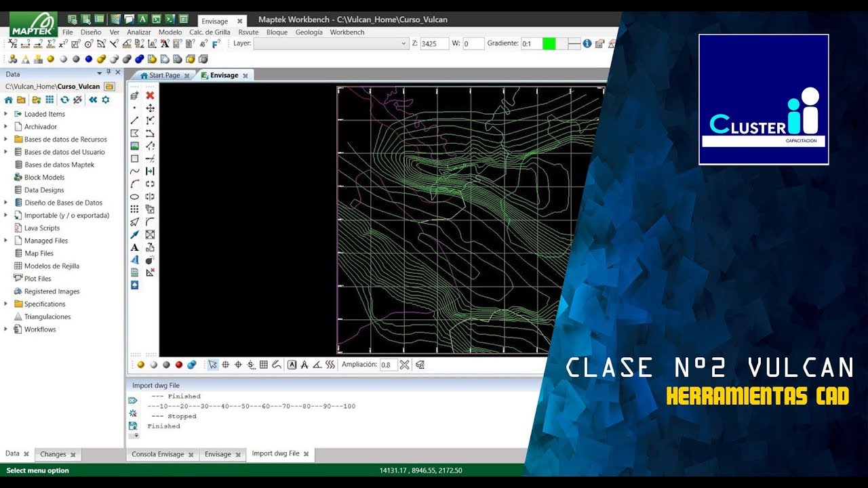The image size is (868, 488).
Task: Select the Text 'A' tool in the vertical toolbar
Action: click(134, 247)
